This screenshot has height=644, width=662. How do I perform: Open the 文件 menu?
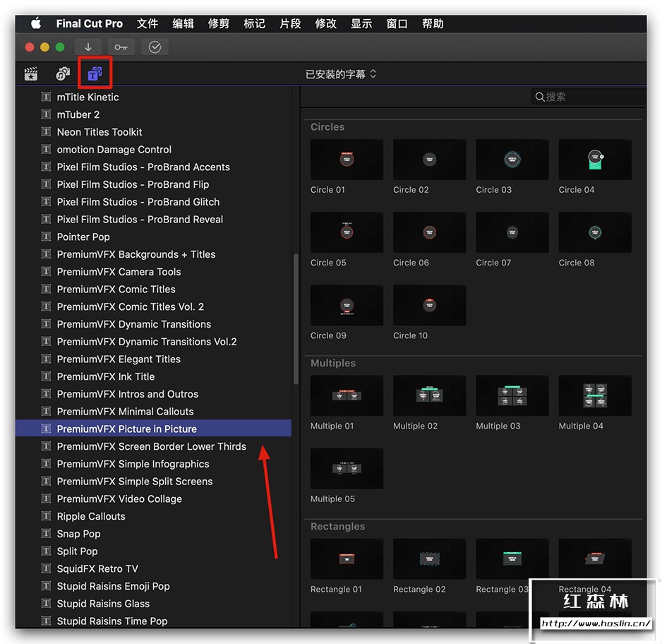pos(148,23)
